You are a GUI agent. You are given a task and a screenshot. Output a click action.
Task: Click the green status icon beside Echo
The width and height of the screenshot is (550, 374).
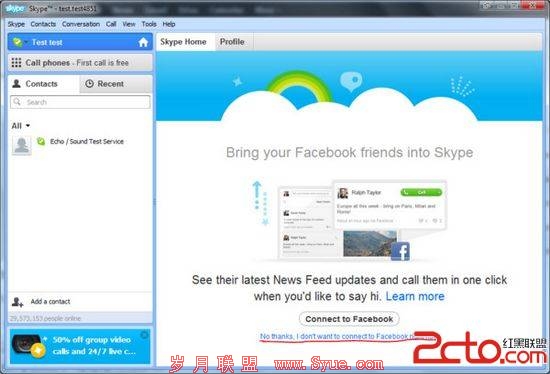point(41,141)
